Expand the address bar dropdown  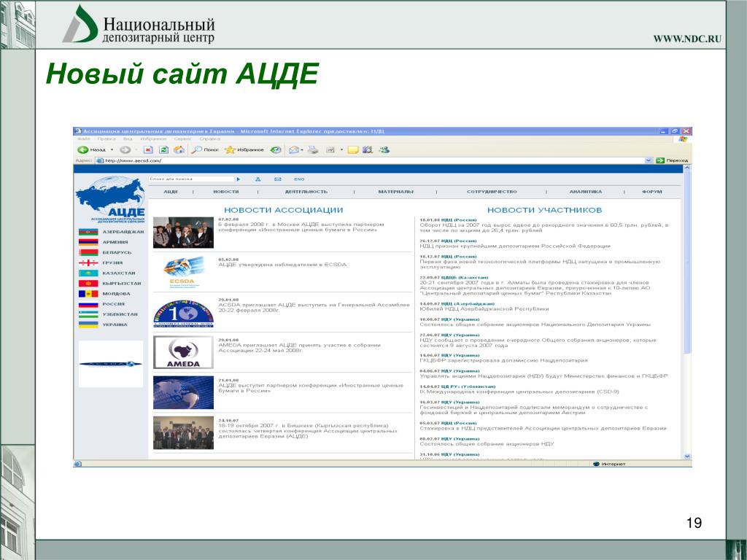649,160
